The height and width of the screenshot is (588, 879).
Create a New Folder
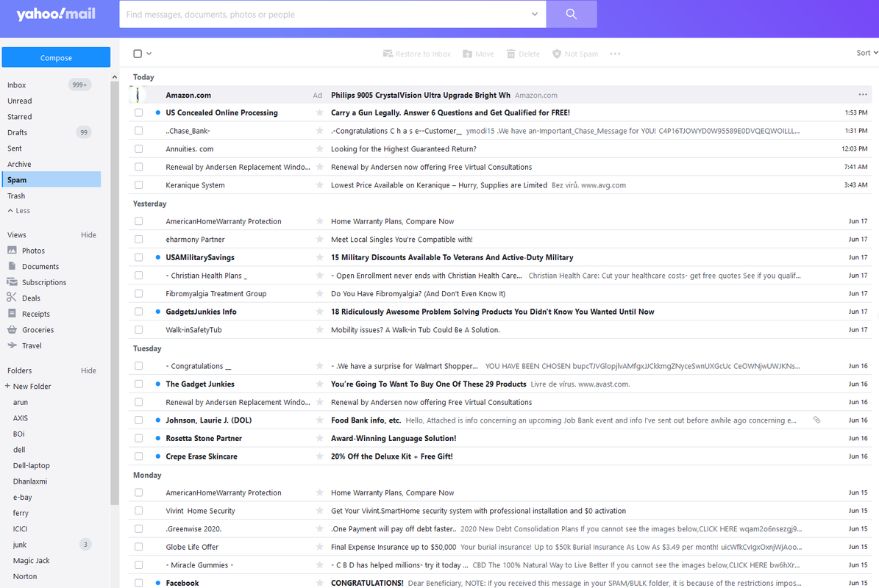pos(28,387)
